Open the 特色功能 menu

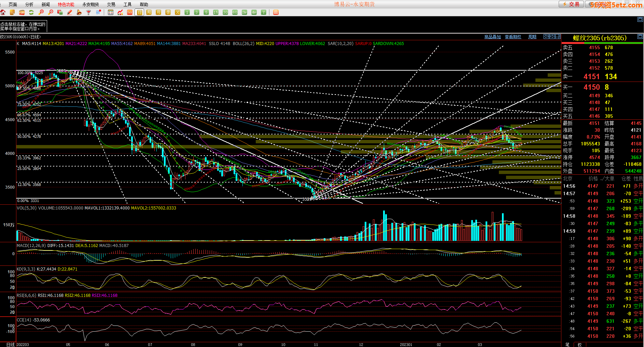(66, 4)
